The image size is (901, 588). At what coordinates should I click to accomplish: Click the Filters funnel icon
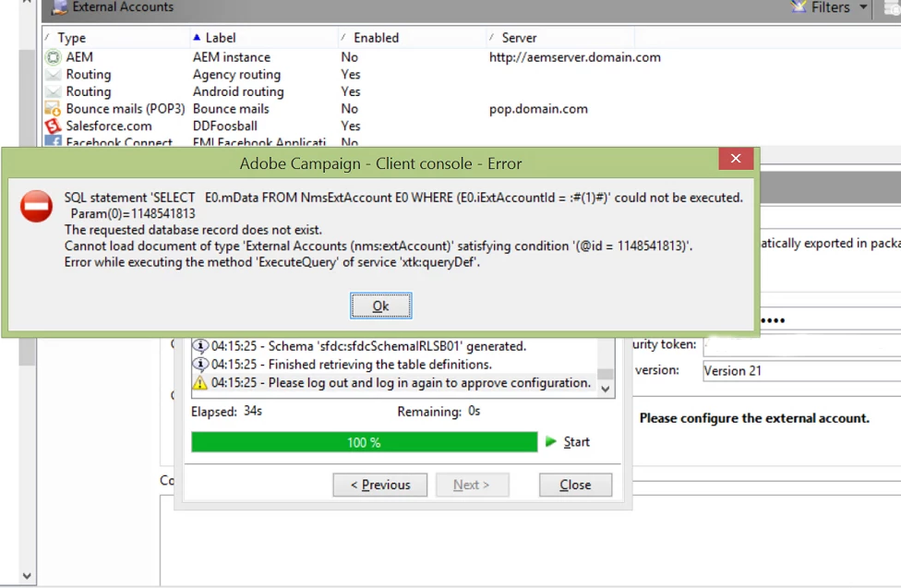pyautogui.click(x=799, y=6)
